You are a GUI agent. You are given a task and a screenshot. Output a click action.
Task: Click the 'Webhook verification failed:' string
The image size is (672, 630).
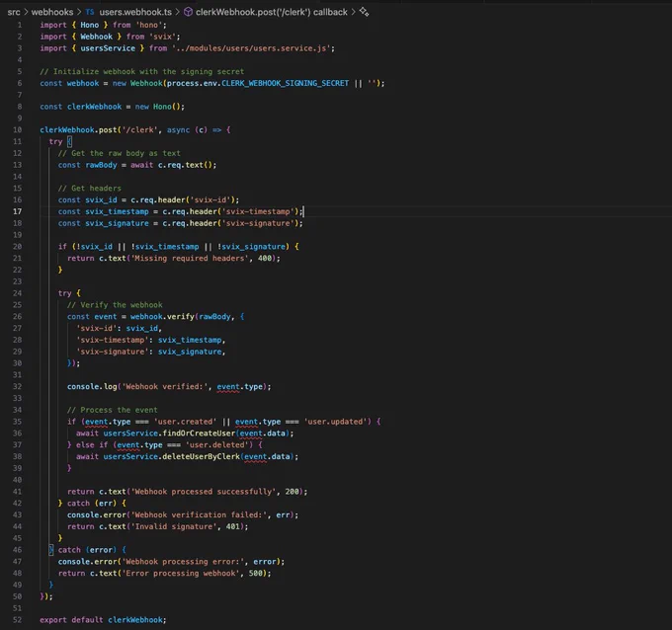click(x=199, y=514)
